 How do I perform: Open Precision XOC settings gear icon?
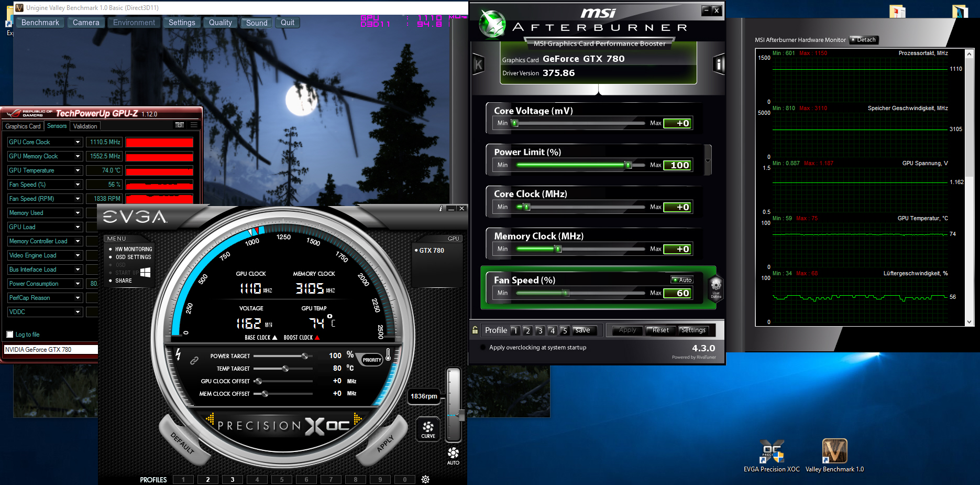pyautogui.click(x=425, y=479)
